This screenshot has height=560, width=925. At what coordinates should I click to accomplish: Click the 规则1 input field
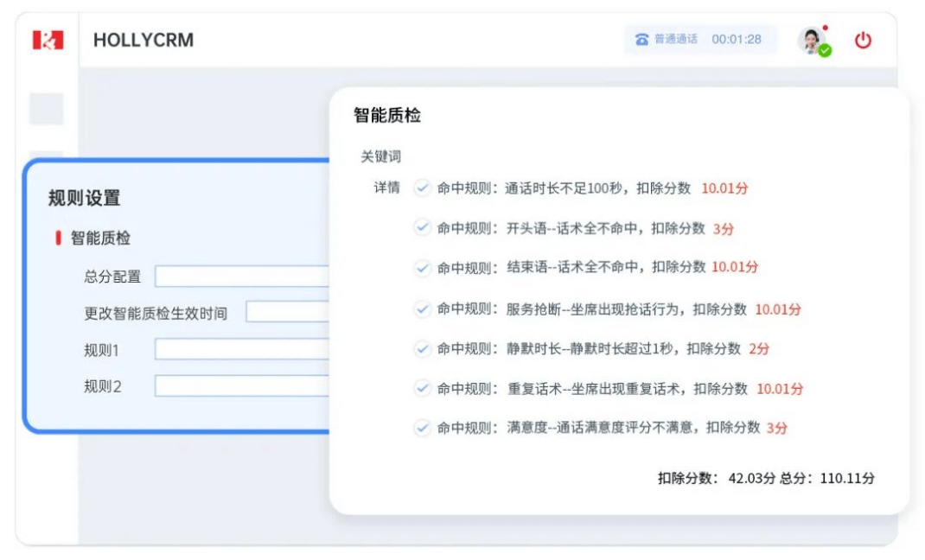tap(242, 349)
